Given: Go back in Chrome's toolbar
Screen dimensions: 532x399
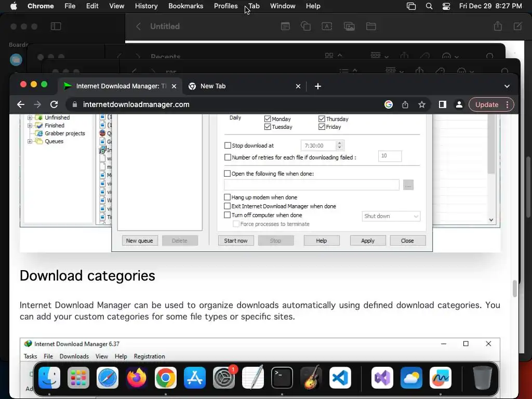Looking at the screenshot, I should [21, 104].
